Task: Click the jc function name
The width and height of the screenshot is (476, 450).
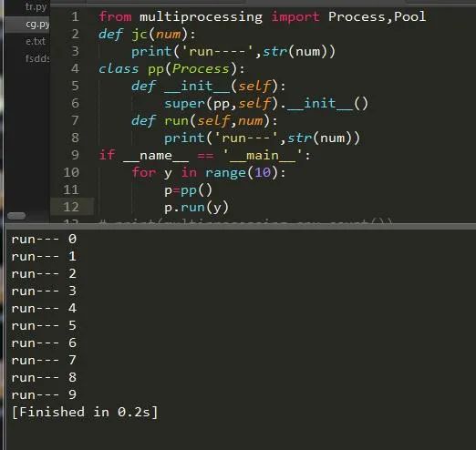Action: [140, 35]
